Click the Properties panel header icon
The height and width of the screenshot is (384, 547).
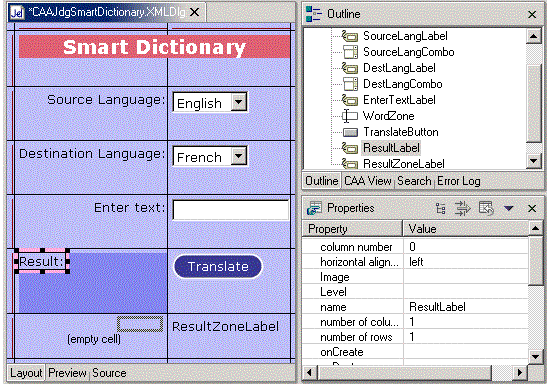314,208
